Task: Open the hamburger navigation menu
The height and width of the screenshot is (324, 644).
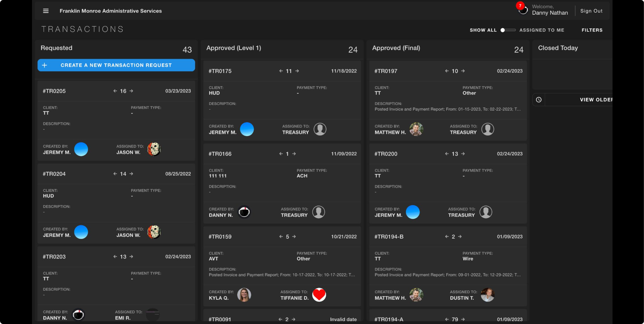Action: pos(46,11)
